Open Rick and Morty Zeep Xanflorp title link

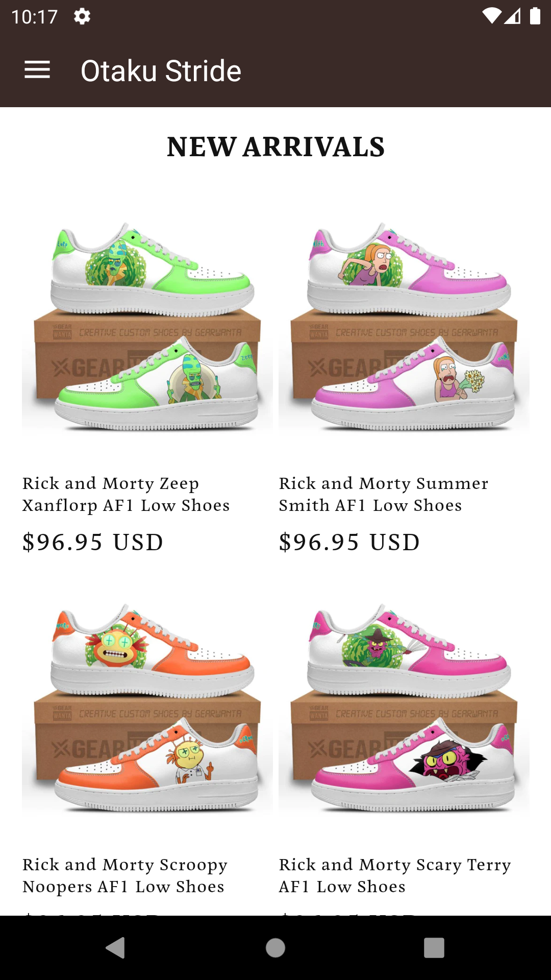[x=126, y=494]
